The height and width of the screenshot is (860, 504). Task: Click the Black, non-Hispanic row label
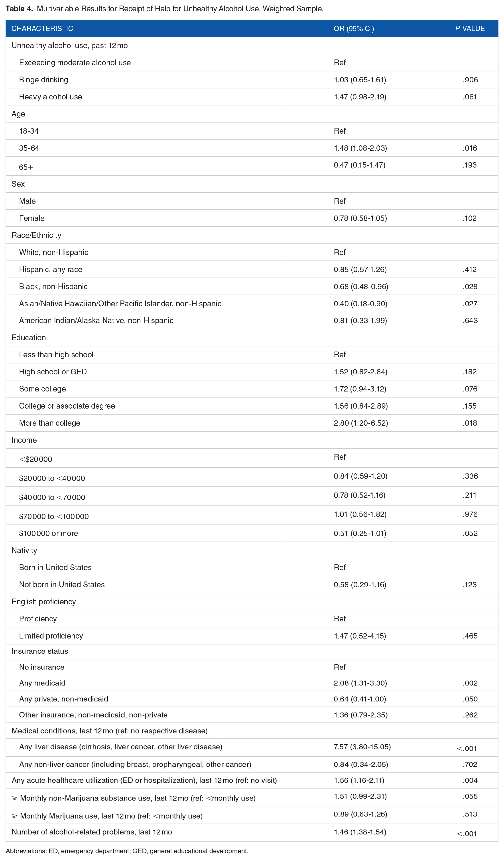pyautogui.click(x=53, y=287)
